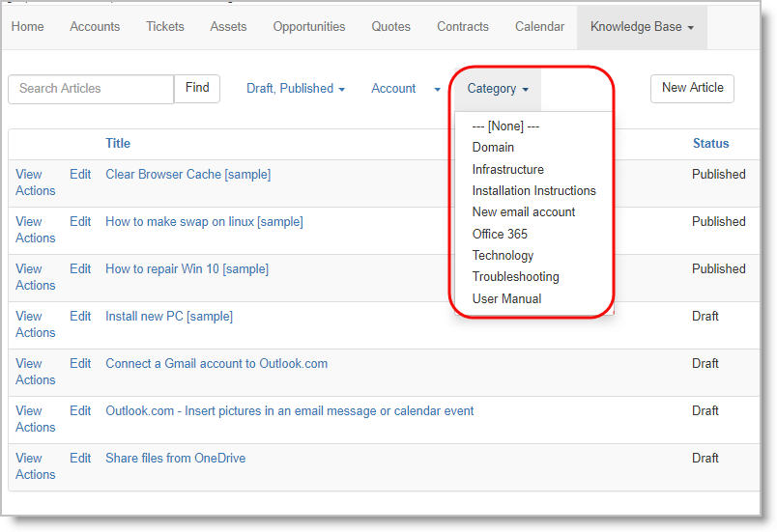The image size is (777, 532).
Task: Sort the table by Title column header
Action: click(x=118, y=144)
